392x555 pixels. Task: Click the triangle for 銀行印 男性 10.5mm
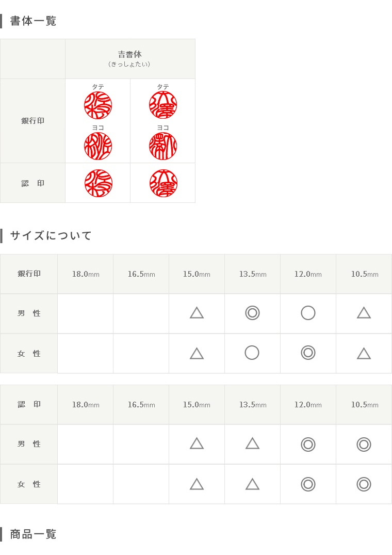tap(364, 313)
